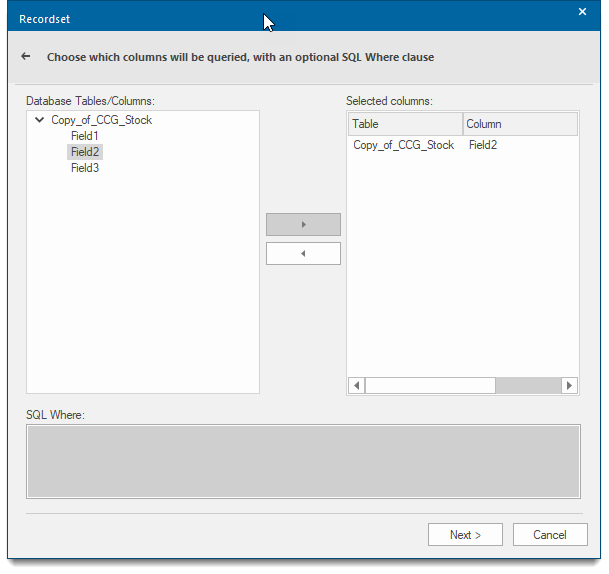Select the Field2 cell in Selected columns

pos(483,145)
